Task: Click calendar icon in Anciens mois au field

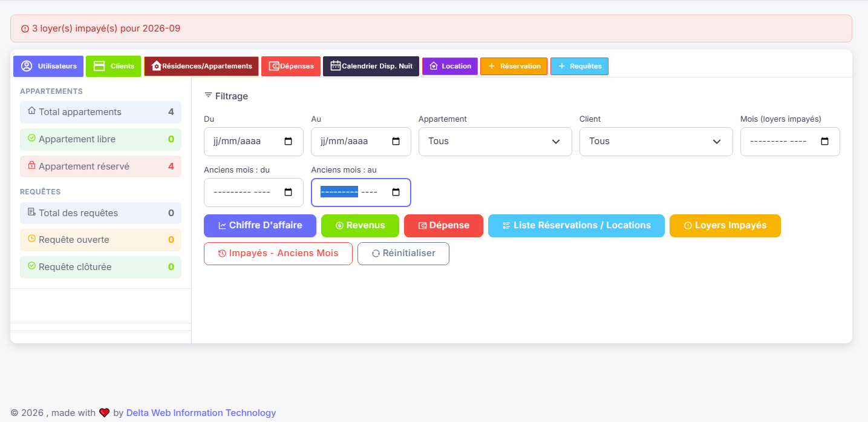Action: 396,192
